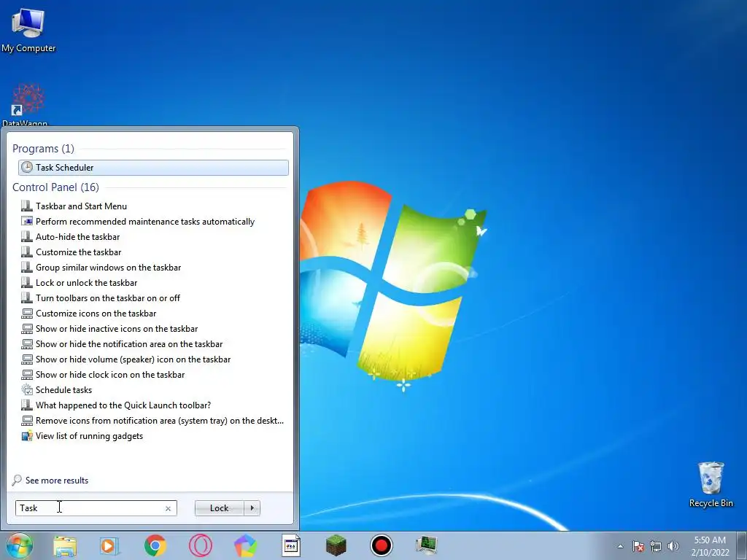Click the Schedule tasks gear icon
Viewport: 747px width, 560px height.
pyautogui.click(x=27, y=389)
